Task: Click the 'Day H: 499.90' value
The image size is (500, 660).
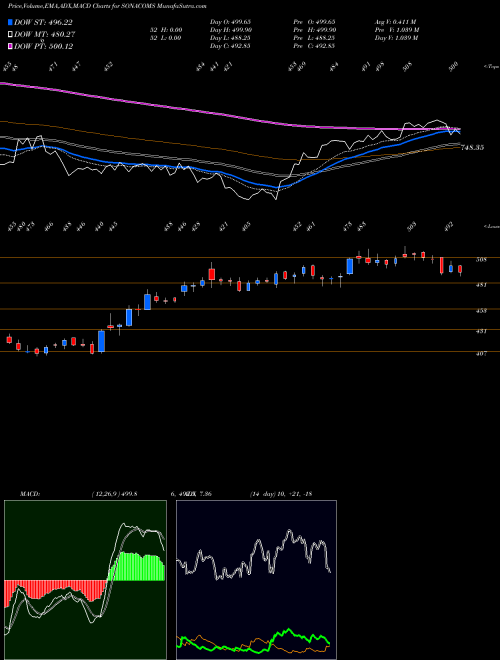Action: tap(230, 30)
